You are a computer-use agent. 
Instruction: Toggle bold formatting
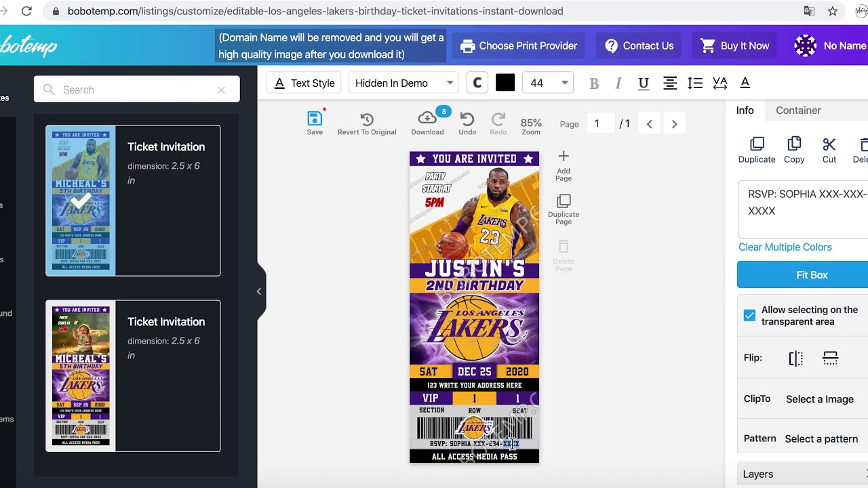[594, 83]
